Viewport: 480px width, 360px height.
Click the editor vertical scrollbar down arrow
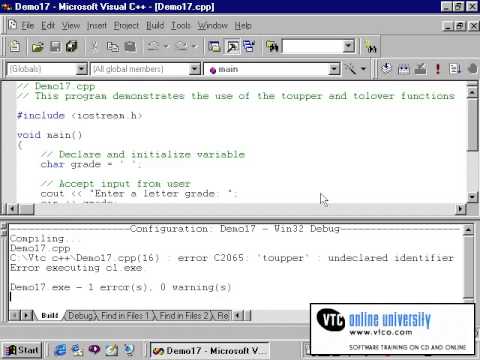tap(472, 196)
